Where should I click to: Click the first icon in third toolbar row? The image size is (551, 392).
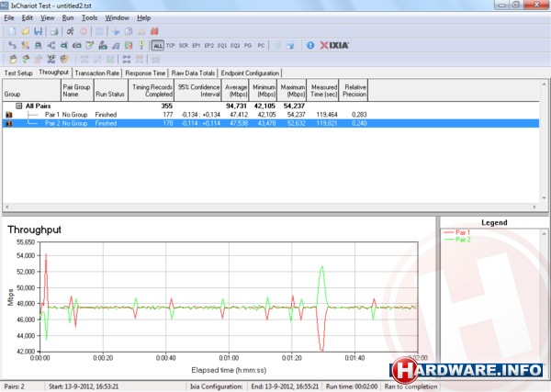pyautogui.click(x=13, y=59)
